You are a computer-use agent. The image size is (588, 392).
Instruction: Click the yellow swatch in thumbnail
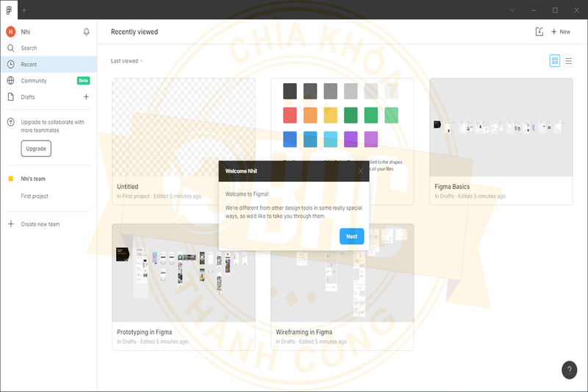(x=330, y=115)
